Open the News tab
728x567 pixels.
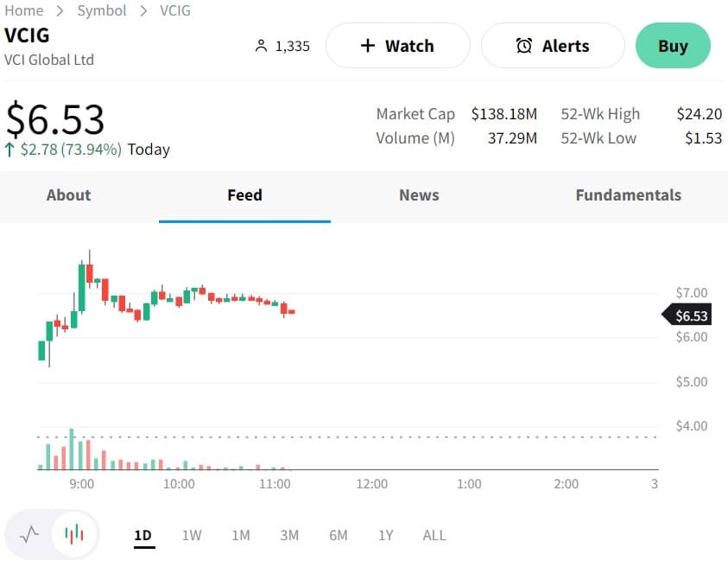pos(419,195)
